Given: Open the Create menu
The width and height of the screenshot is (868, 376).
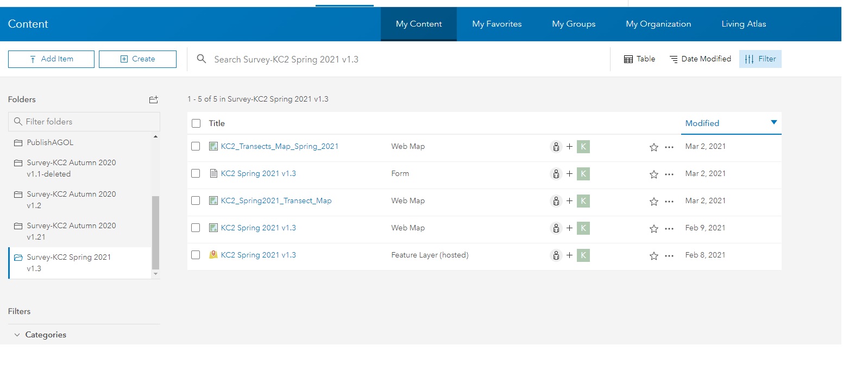Looking at the screenshot, I should [x=137, y=59].
